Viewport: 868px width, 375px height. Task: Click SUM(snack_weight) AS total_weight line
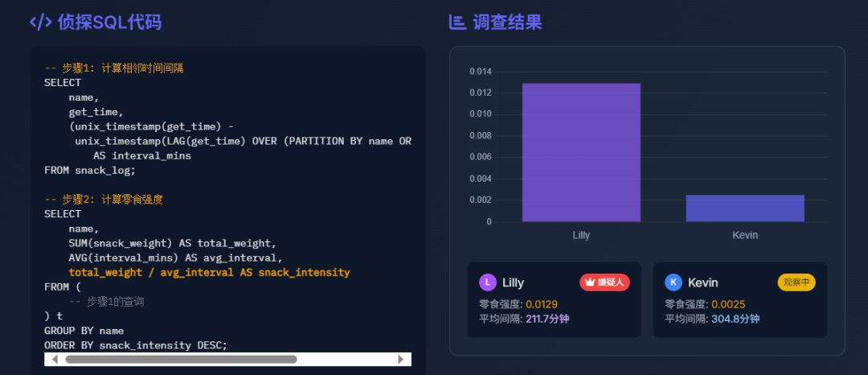(173, 243)
